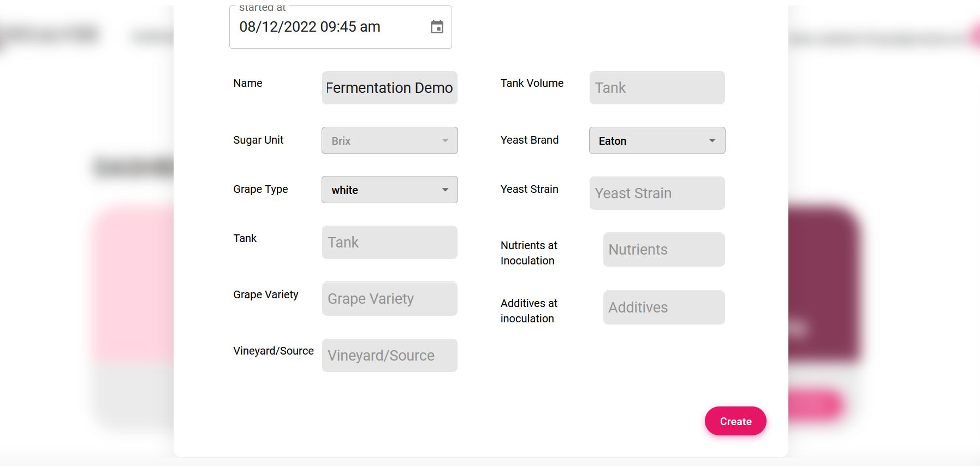Click the Tank Volume input field
Screen dimensions: 980x466
(657, 87)
